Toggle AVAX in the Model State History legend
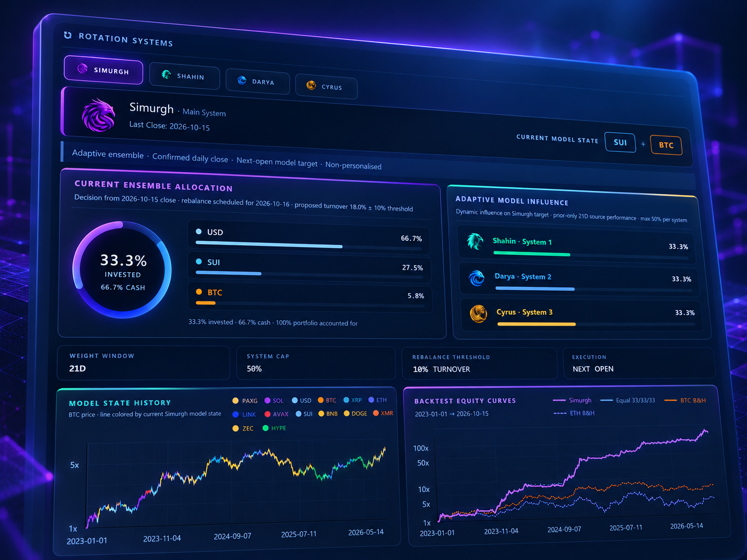The width and height of the screenshot is (747, 560). [x=277, y=414]
